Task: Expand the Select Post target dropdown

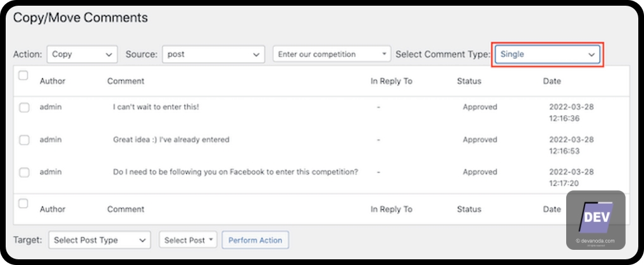Action: click(189, 240)
